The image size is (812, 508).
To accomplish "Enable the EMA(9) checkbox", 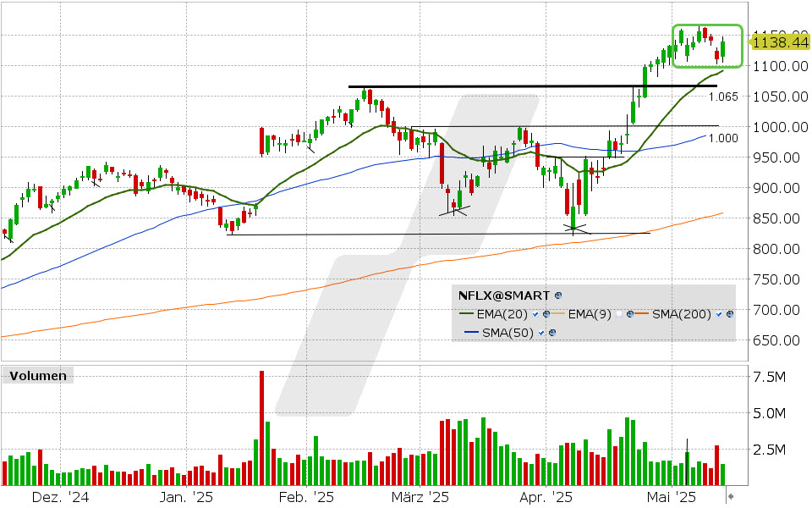I will pyautogui.click(x=619, y=314).
